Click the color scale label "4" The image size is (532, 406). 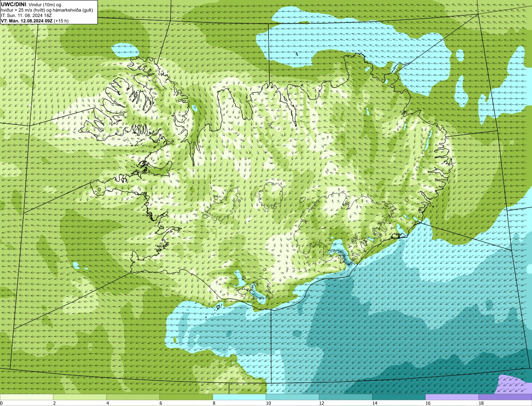[107, 403]
